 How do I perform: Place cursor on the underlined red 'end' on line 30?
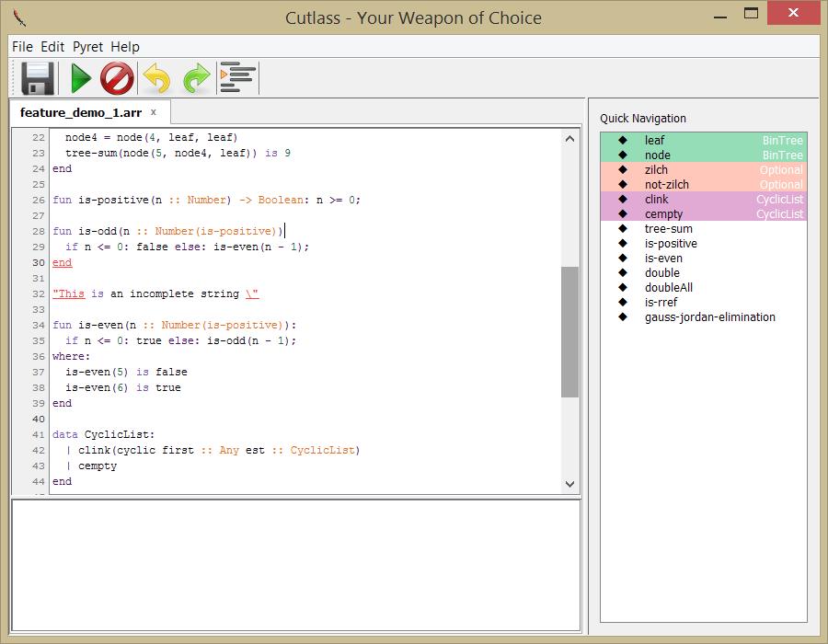point(63,262)
